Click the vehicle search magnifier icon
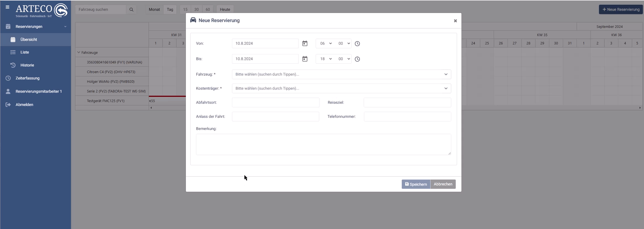Viewport: 644px width, 229px height. click(x=131, y=10)
